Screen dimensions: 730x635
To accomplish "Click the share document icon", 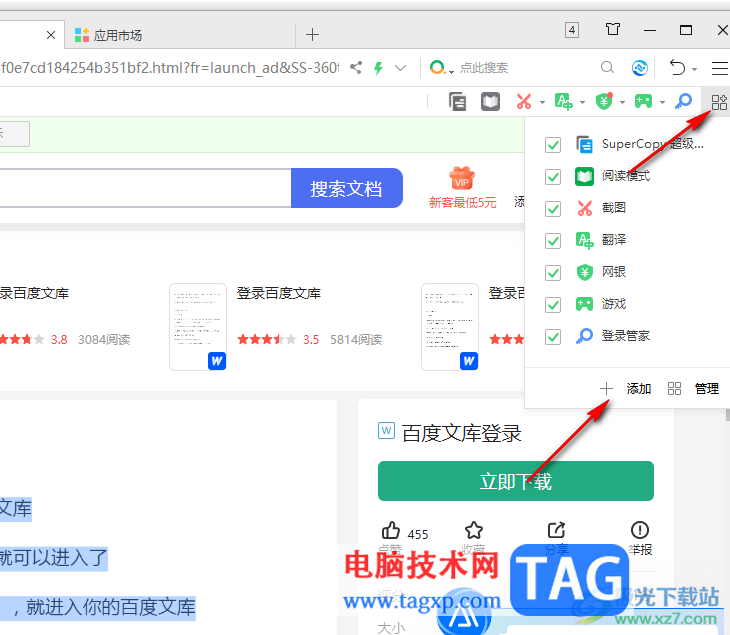I will point(556,530).
